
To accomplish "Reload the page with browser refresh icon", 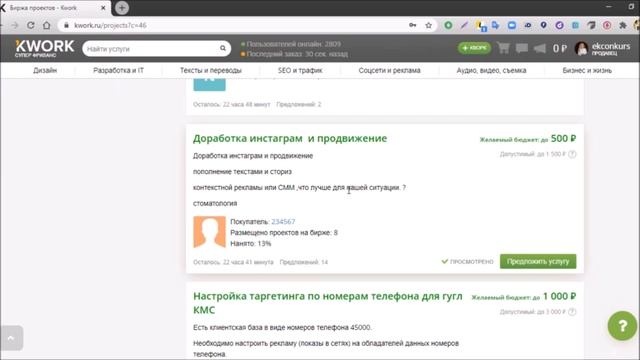I will pos(31,25).
